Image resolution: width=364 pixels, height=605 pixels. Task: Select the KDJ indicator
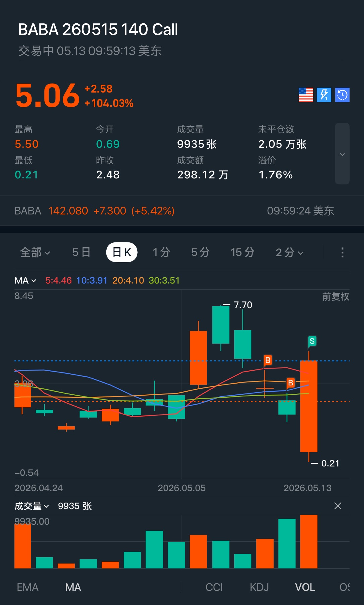(x=259, y=587)
